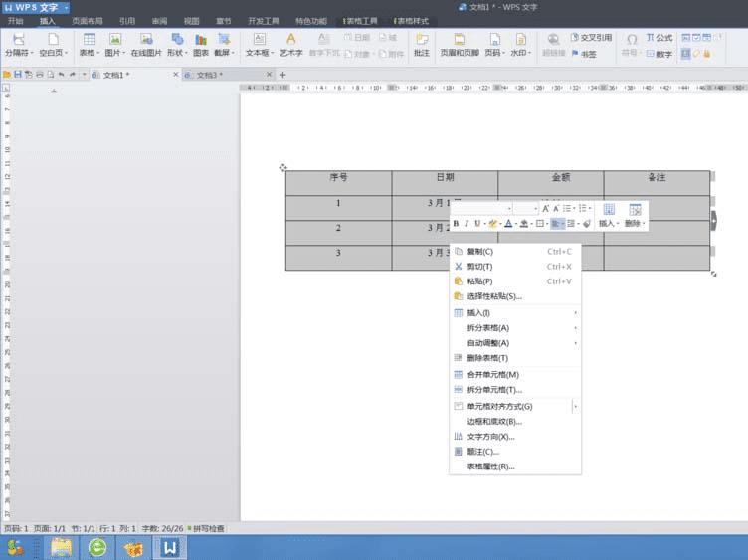Toggle Underline in the mini toolbar
This screenshot has width=748, height=560.
pos(477,223)
